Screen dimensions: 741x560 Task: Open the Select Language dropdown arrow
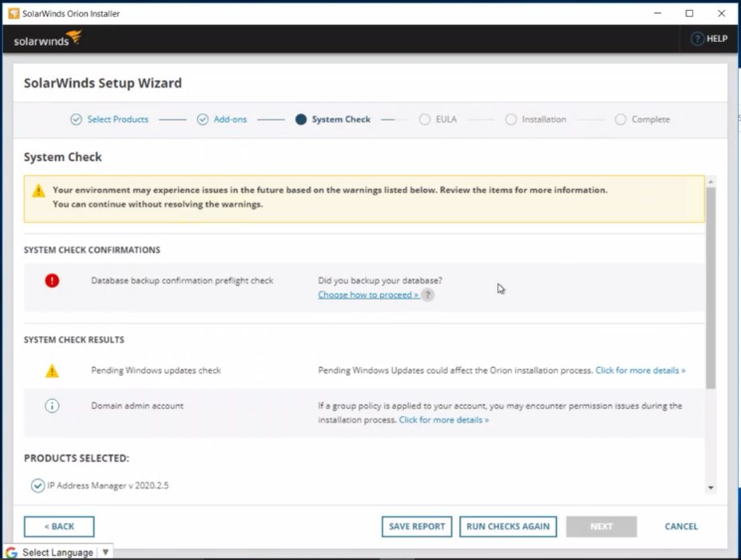click(x=105, y=552)
